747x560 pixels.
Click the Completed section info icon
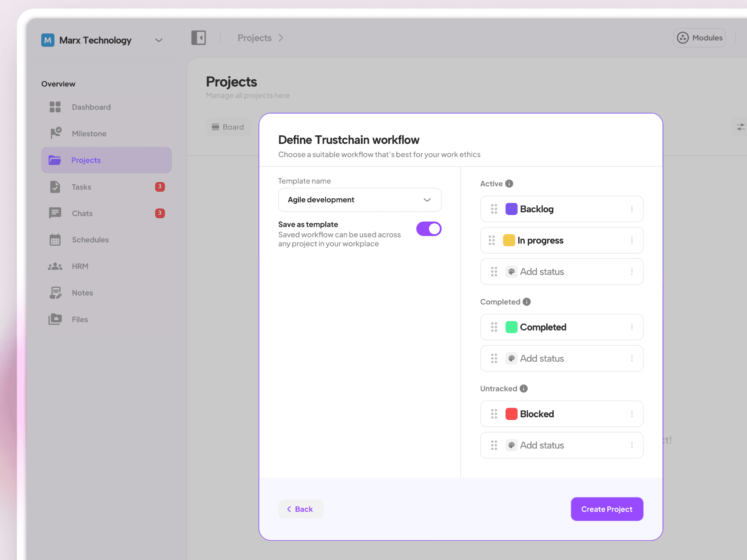[526, 302]
